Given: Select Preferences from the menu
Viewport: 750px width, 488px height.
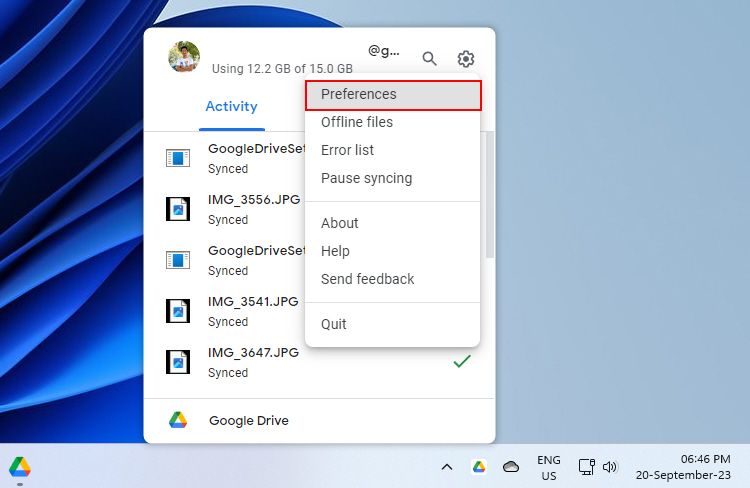Looking at the screenshot, I should [394, 94].
